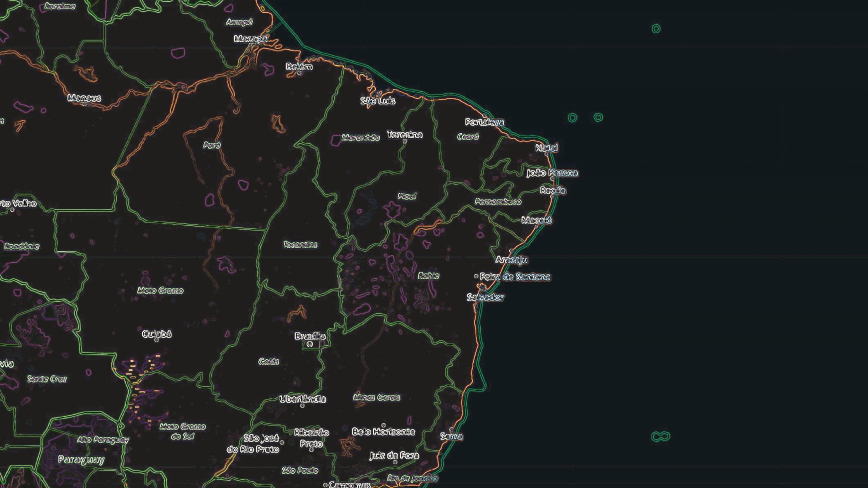Click the Natal city label
The height and width of the screenshot is (488, 868).
click(547, 147)
